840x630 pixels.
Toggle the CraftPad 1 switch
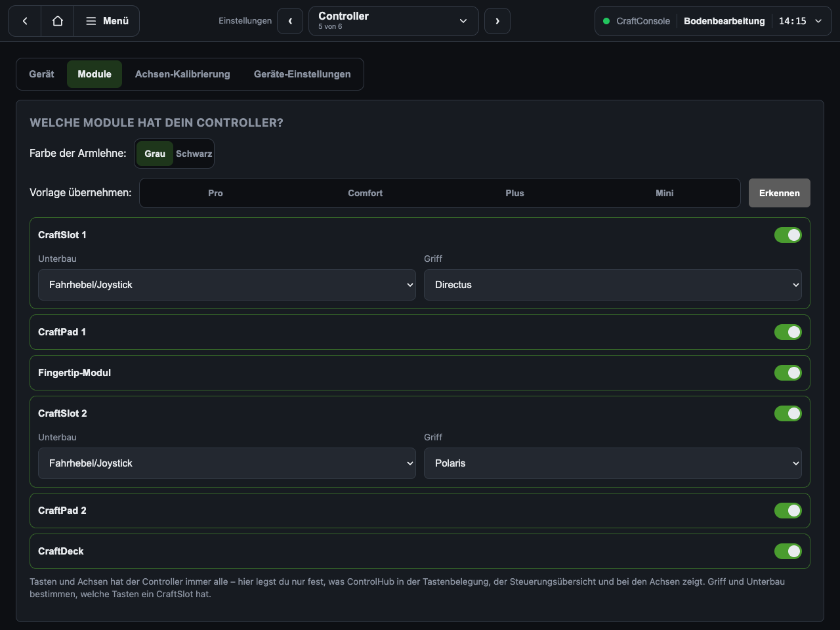click(788, 332)
